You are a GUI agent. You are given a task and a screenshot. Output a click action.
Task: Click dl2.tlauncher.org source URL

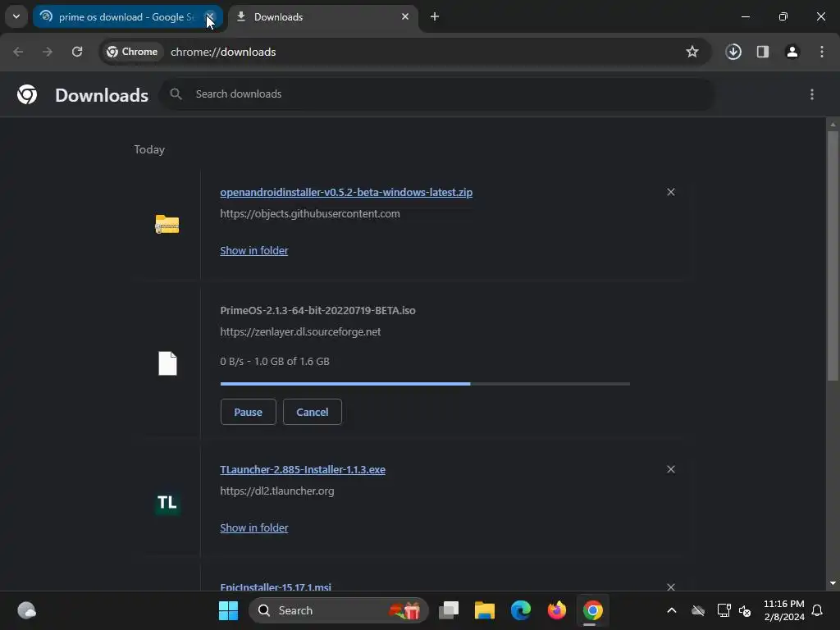(277, 491)
